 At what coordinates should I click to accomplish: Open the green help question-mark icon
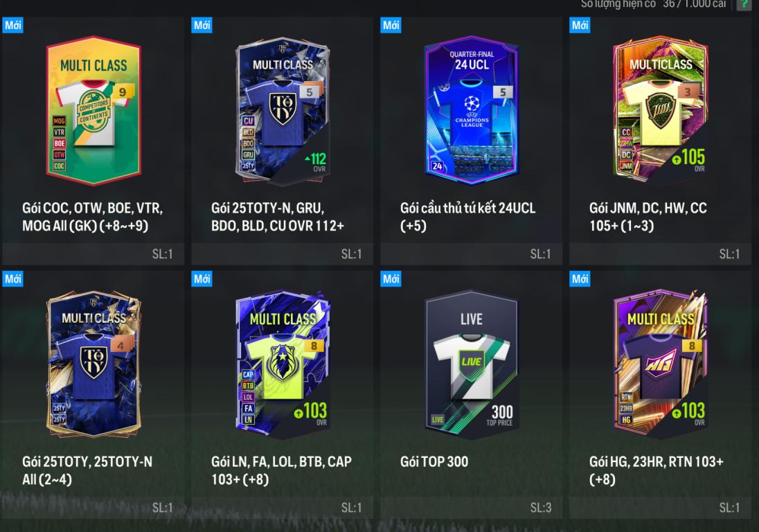pos(744,4)
